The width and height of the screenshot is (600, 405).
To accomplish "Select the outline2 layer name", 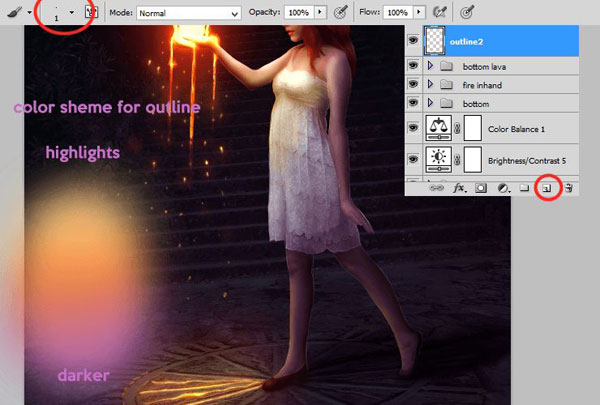I will click(466, 42).
